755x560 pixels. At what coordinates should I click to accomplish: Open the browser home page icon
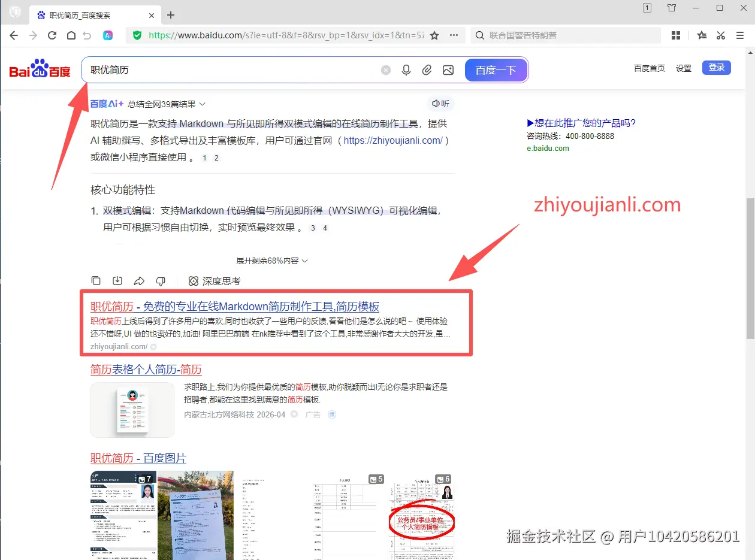[71, 35]
